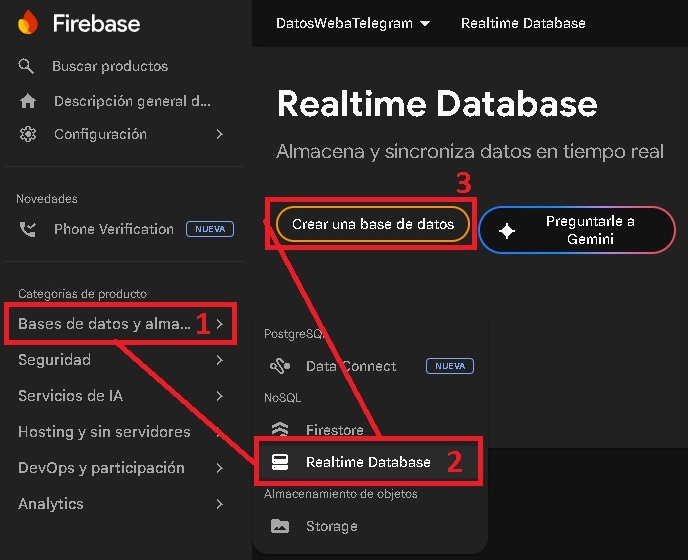Viewport: 688px width, 560px height.
Task: Click the Buscar productos search field
Action: [110, 66]
